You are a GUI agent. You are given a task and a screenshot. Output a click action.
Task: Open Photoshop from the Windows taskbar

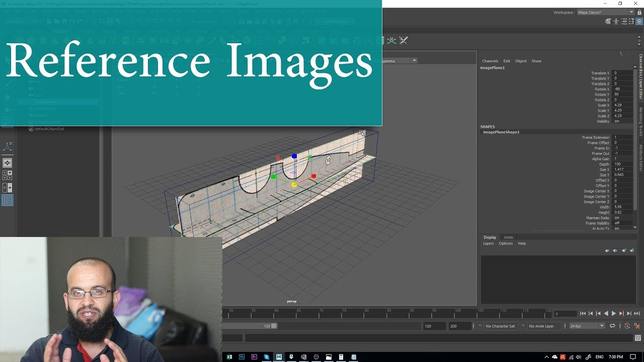(x=242, y=357)
